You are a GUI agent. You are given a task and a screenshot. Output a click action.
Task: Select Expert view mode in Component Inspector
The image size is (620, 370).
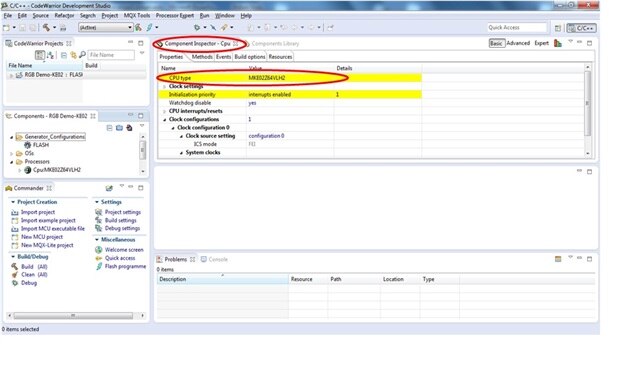(541, 43)
